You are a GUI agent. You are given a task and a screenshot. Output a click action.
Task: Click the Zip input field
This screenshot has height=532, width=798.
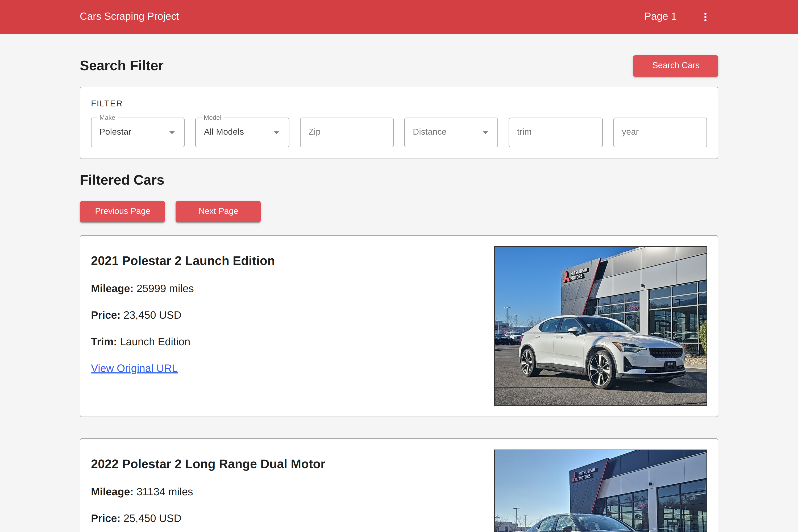pos(346,132)
